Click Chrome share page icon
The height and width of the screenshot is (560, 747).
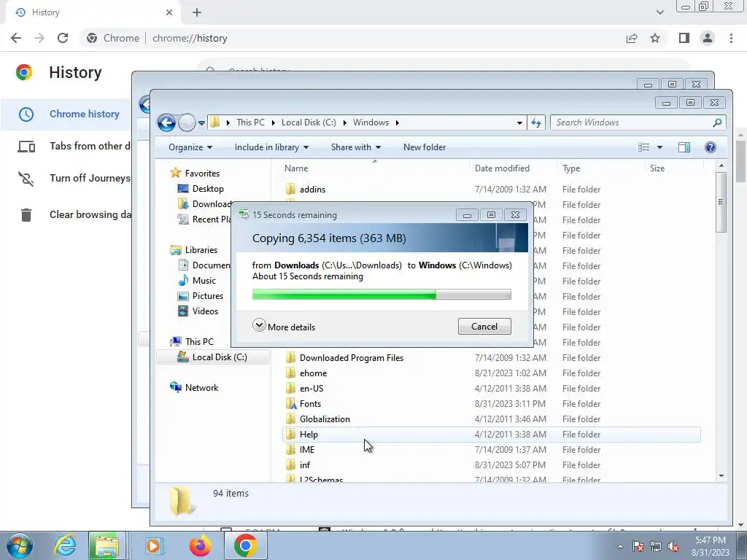pos(632,38)
